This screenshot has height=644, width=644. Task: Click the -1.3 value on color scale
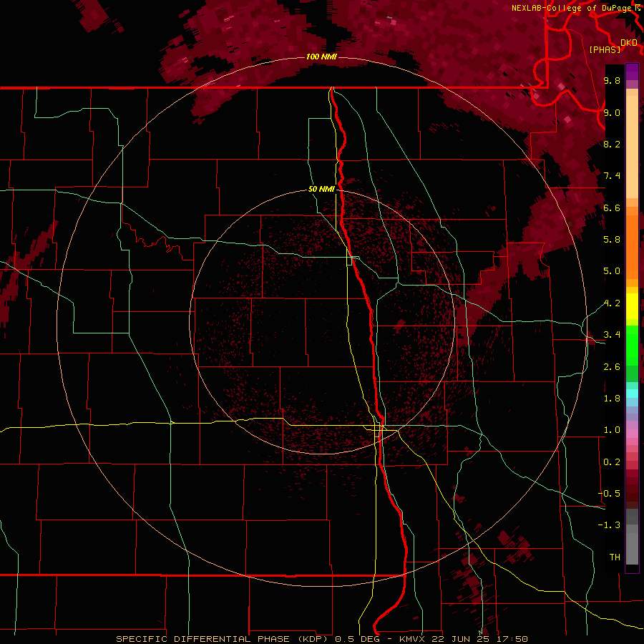610,525
